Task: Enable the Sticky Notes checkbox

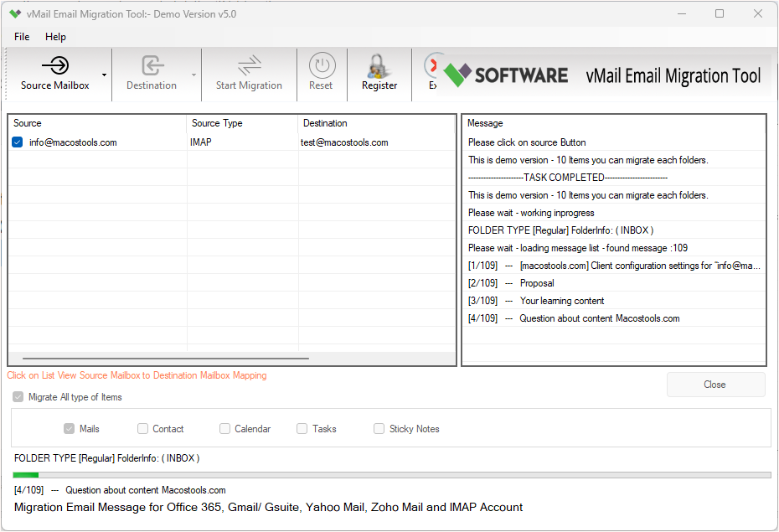Action: click(x=379, y=429)
